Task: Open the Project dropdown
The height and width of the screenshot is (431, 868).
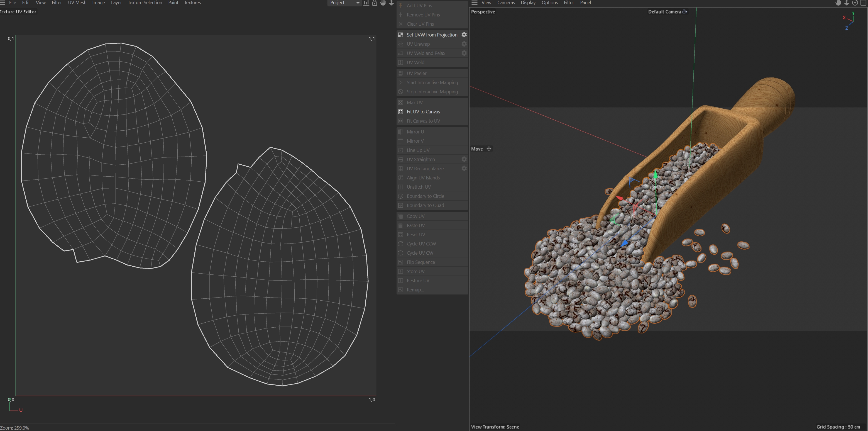Action: pos(345,3)
